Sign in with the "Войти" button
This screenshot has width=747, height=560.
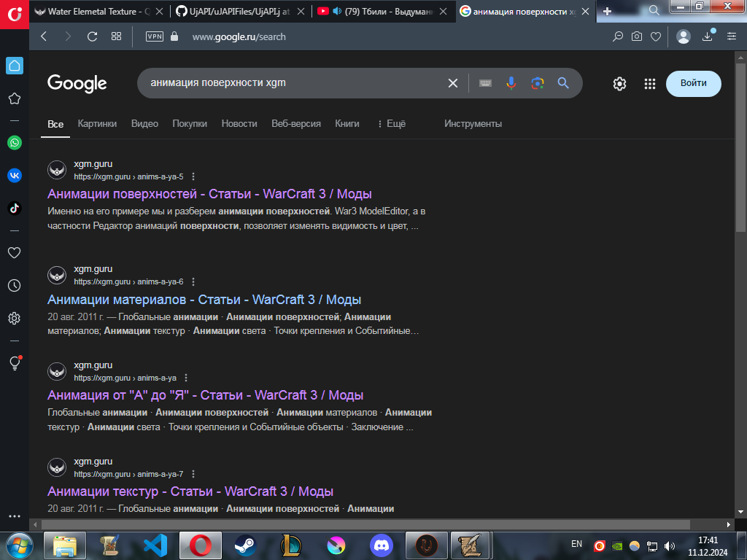(x=693, y=83)
